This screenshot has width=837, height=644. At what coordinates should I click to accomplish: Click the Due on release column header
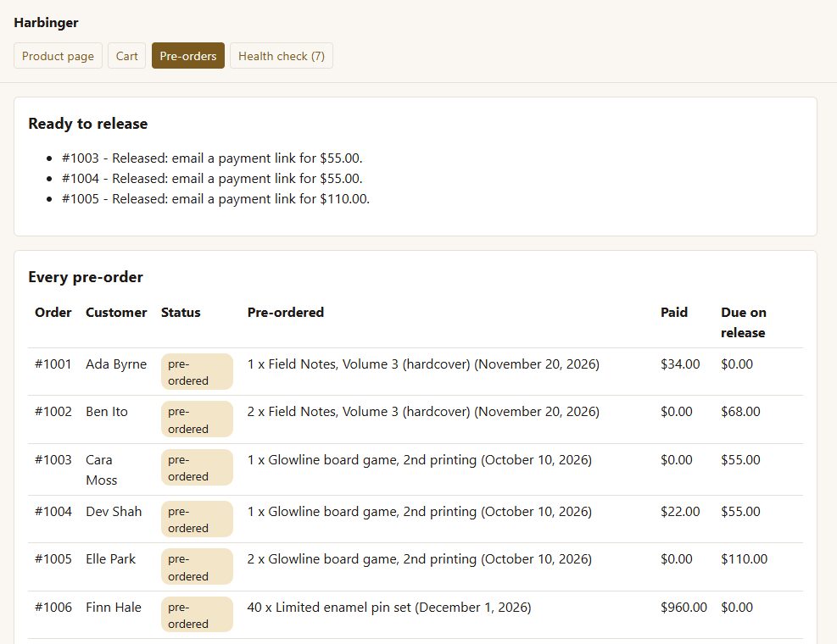coord(743,322)
